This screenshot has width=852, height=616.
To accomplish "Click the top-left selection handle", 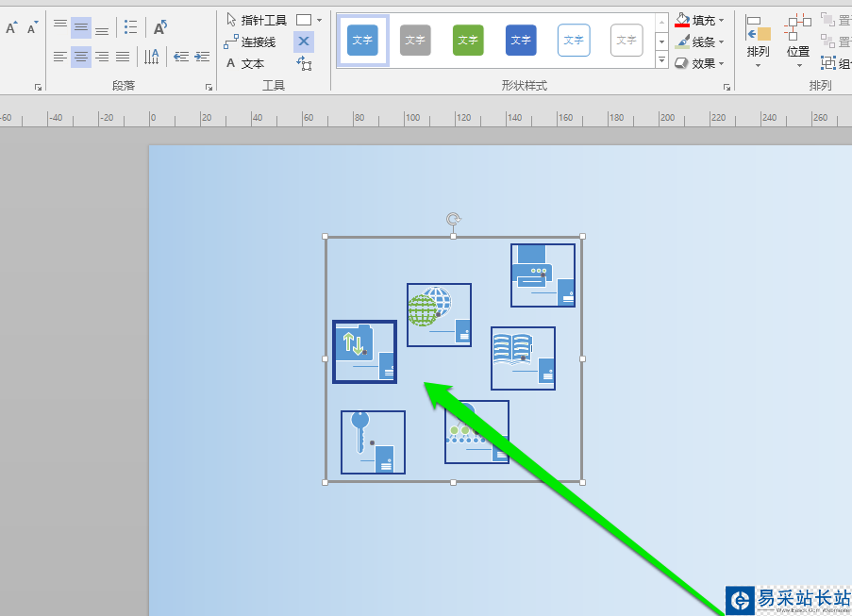I will pyautogui.click(x=325, y=236).
